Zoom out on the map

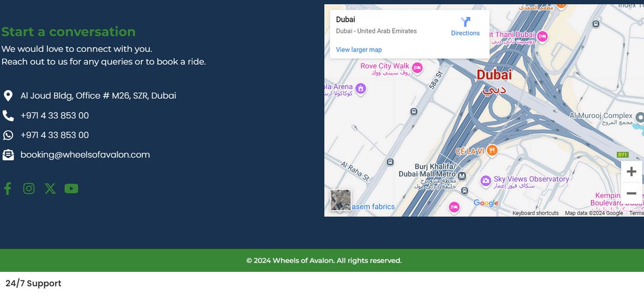click(x=631, y=194)
